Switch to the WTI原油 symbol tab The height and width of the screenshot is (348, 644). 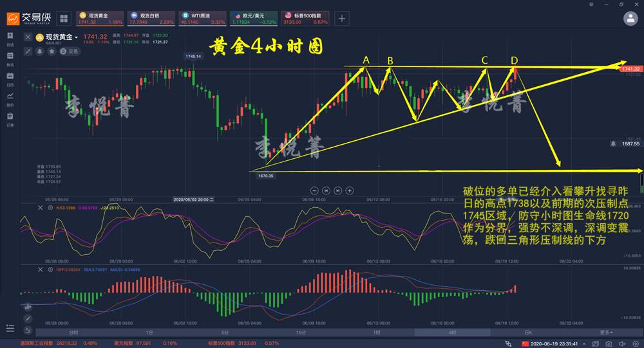202,19
